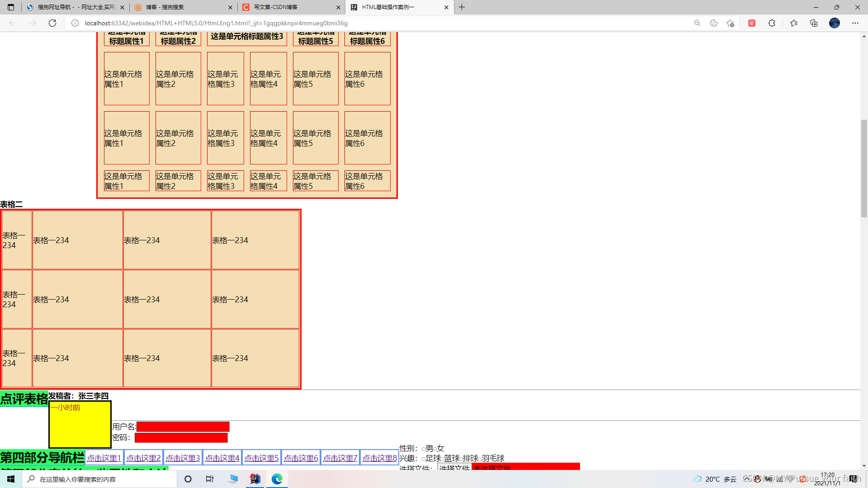Viewport: 868px width, 488px height.
Task: Click the Favorites star icon in toolbar
Action: [794, 23]
